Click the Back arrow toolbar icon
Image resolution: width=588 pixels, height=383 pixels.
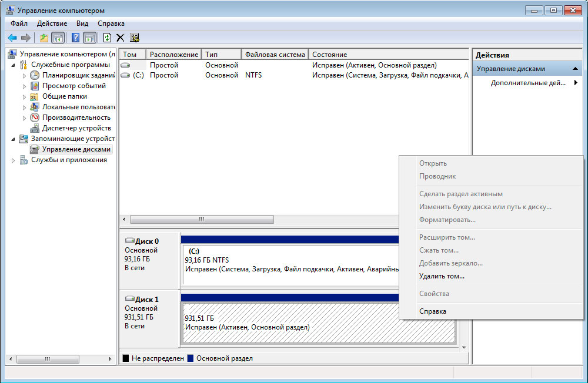click(x=12, y=38)
